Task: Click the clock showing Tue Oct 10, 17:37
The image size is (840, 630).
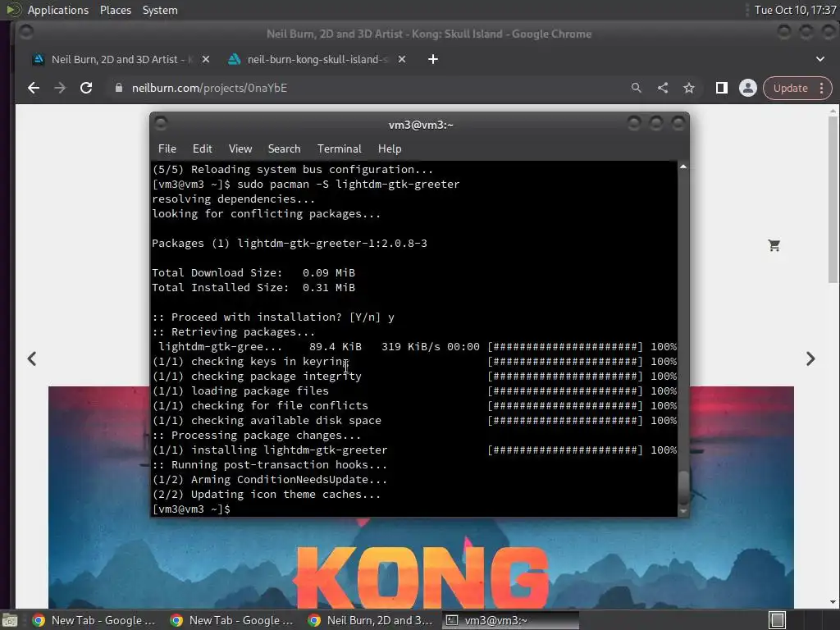Action: coord(795,10)
